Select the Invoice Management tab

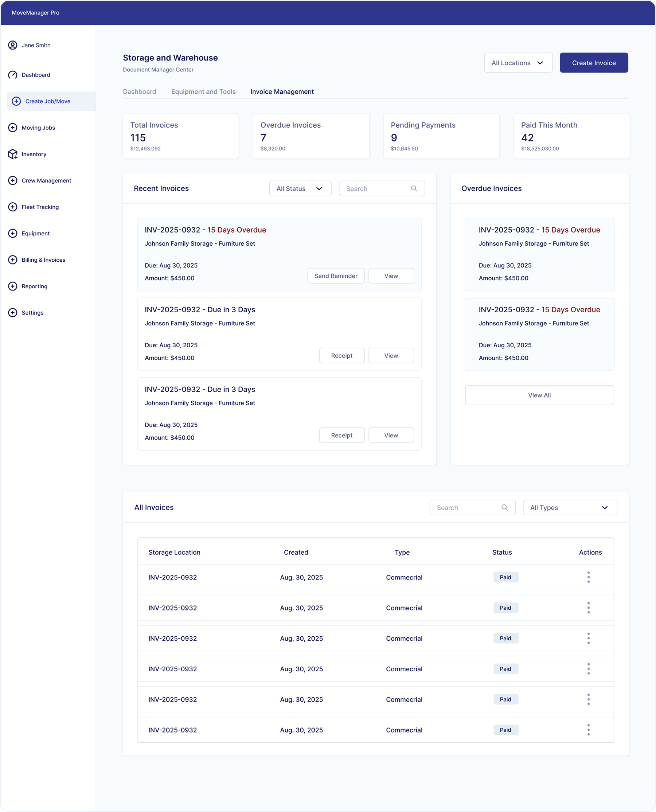pos(282,92)
